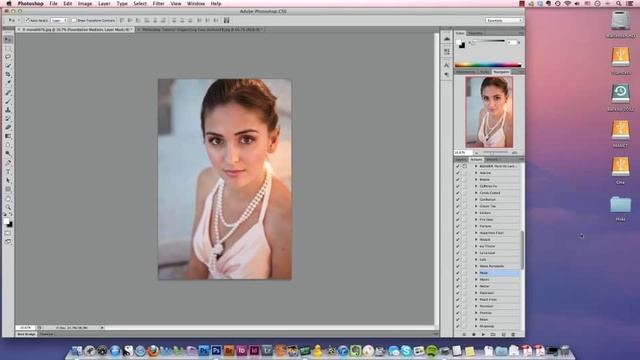Select the Horizontal Type tool
The height and width of the screenshot is (360, 640).
pyautogui.click(x=8, y=172)
